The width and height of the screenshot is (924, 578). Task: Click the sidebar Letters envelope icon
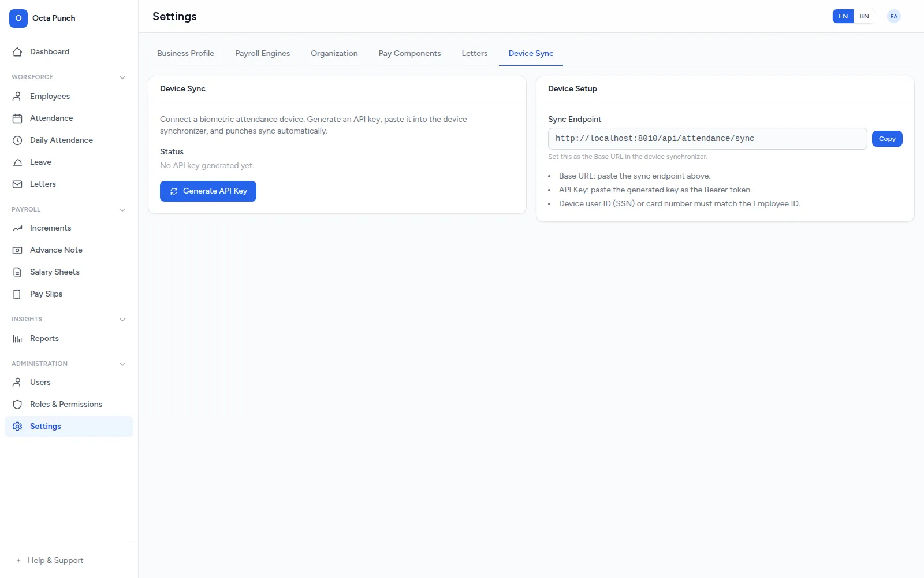(17, 184)
